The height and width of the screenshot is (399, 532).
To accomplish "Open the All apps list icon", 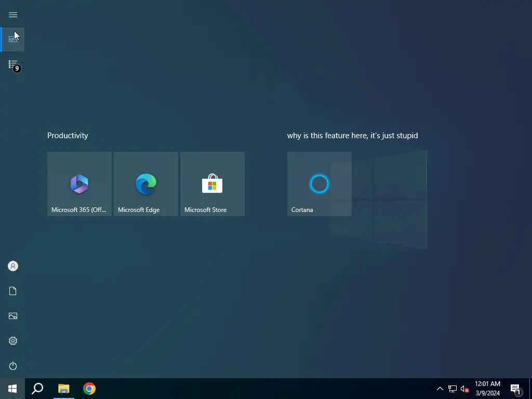I will coord(13,64).
